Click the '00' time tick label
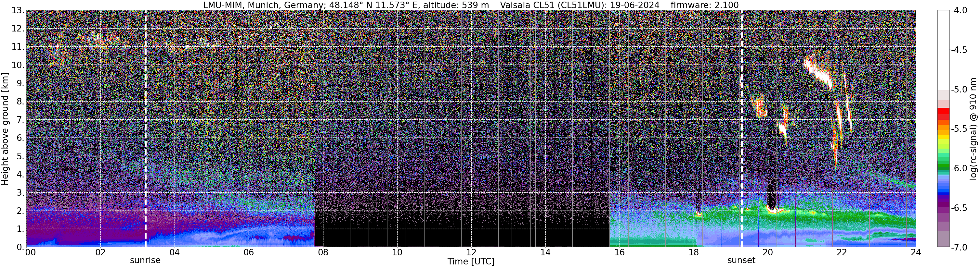 (31, 252)
